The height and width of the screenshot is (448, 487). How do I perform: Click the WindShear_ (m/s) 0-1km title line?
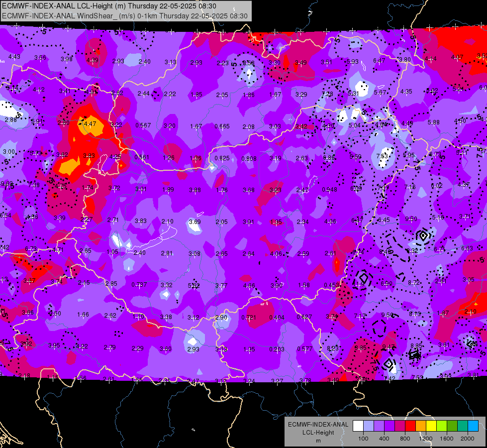(125, 16)
